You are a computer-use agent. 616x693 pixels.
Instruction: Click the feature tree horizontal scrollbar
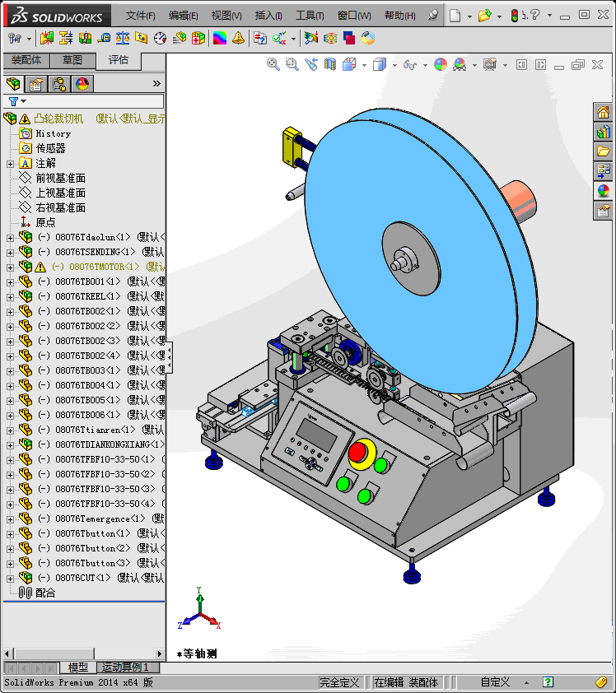[54, 653]
